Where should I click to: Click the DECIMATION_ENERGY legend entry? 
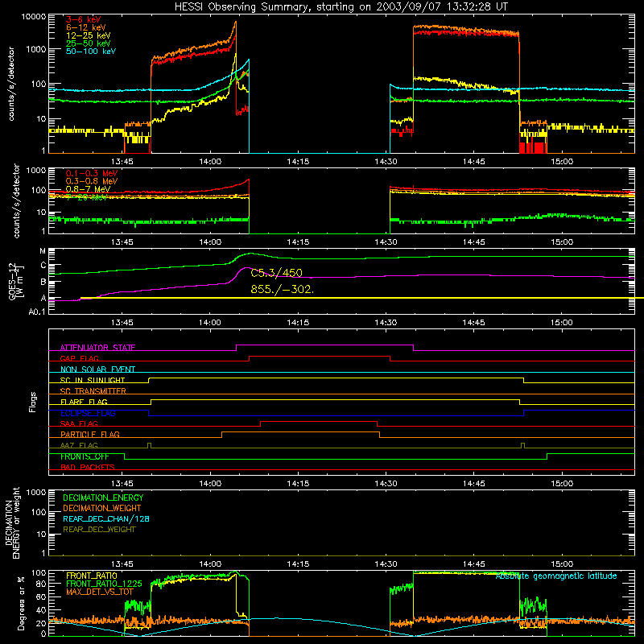[103, 497]
